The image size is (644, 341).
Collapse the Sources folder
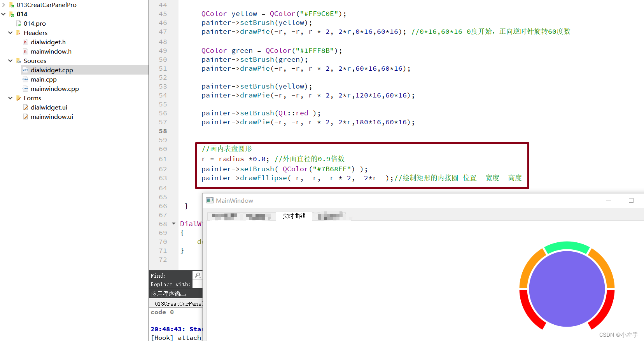10,61
